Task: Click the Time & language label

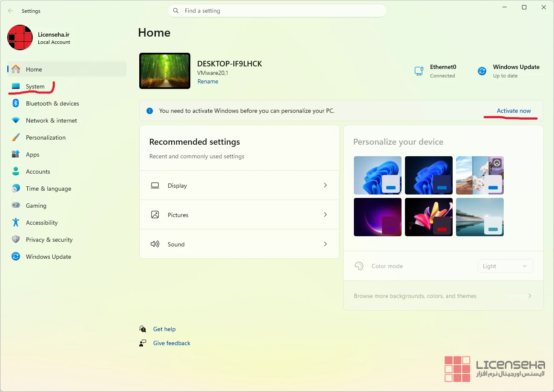Action: click(49, 189)
